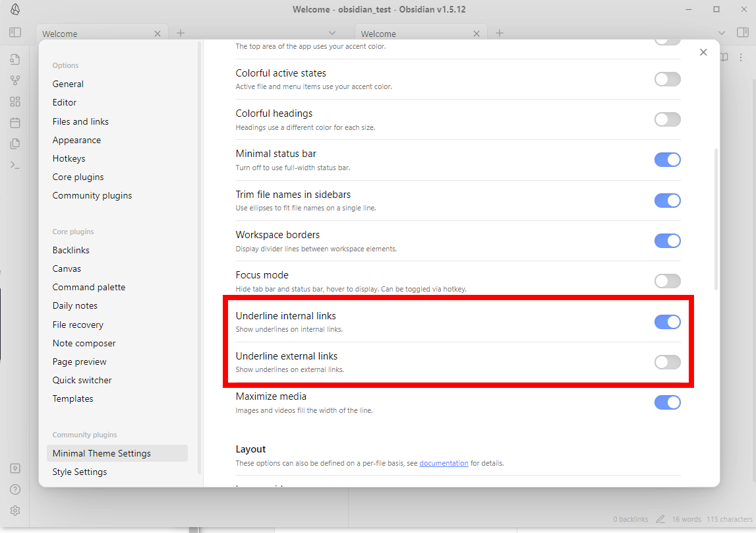Click '0 backlinks' in status bar
The width and height of the screenshot is (756, 533).
point(630,520)
